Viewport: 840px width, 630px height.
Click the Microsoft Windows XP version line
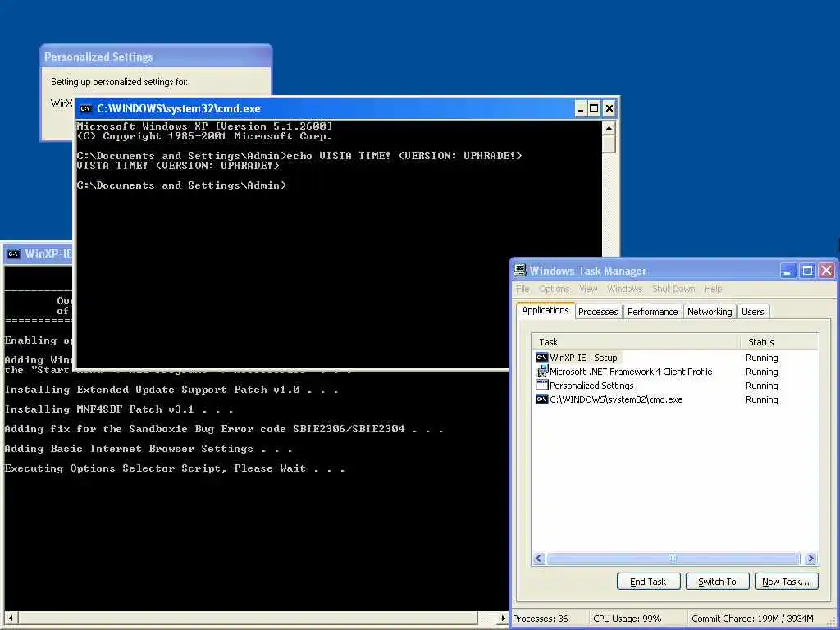click(204, 126)
